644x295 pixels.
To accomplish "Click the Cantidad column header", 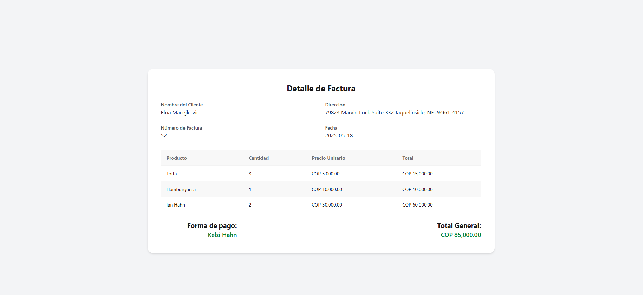I will (x=258, y=158).
